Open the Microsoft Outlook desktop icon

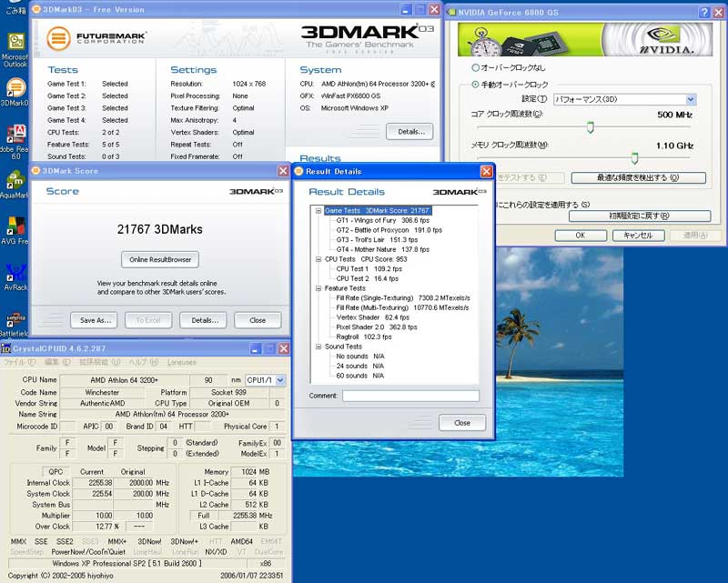tap(15, 50)
